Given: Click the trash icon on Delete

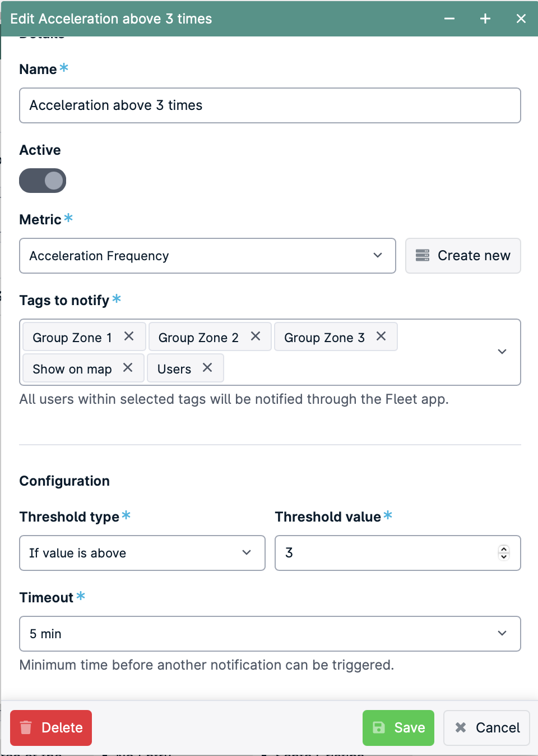Looking at the screenshot, I should click(26, 727).
